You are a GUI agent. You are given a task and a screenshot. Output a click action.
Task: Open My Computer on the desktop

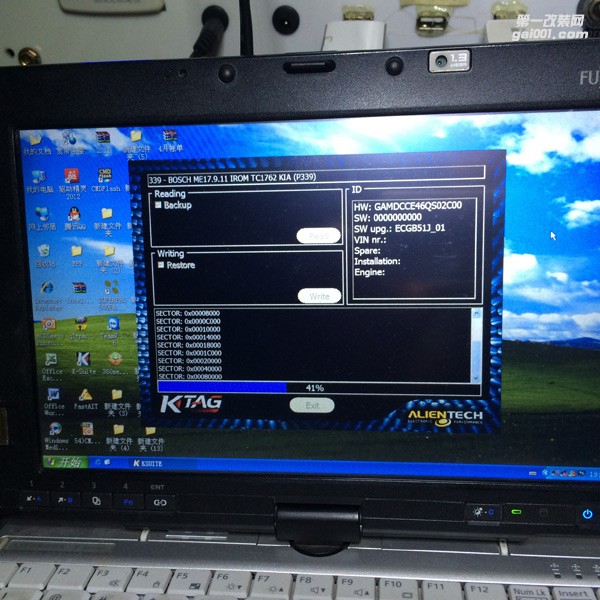pyautogui.click(x=39, y=178)
